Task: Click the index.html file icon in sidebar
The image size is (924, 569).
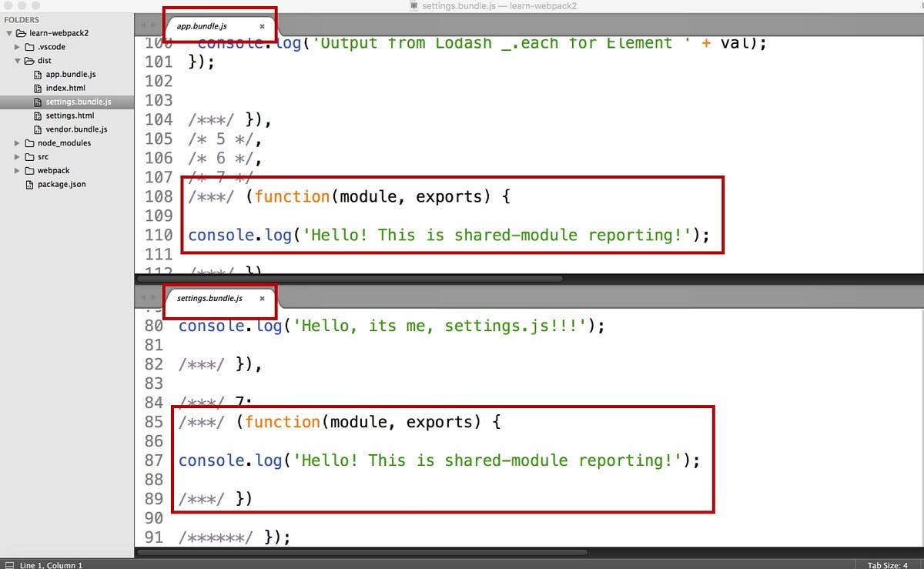Action: (36, 88)
